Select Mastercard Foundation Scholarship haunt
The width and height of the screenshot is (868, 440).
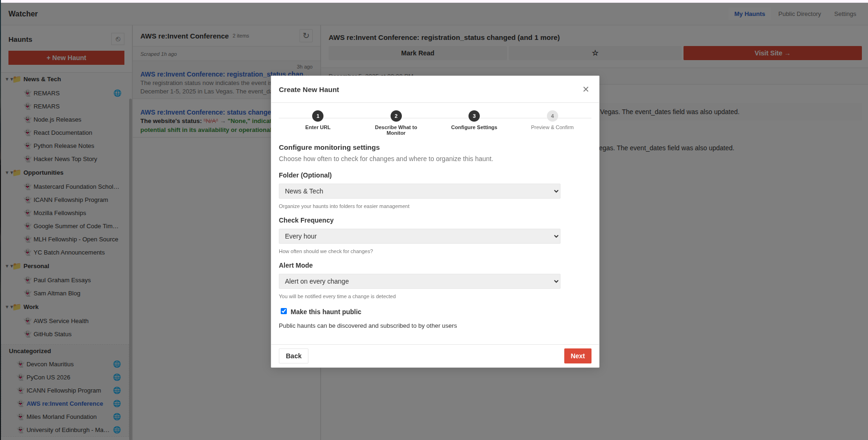[76, 186]
